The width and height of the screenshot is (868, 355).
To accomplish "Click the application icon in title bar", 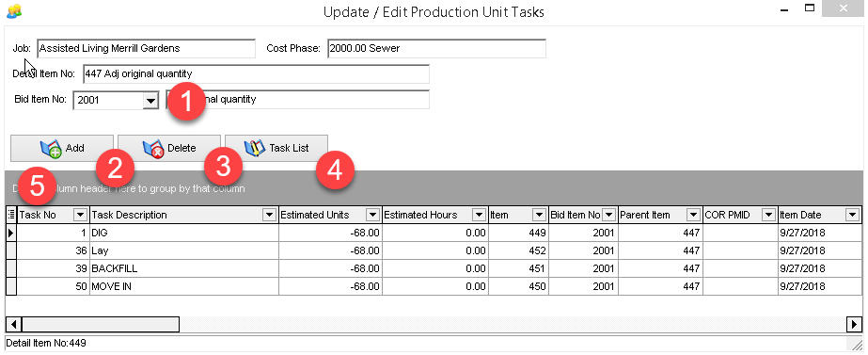I will 14,10.
